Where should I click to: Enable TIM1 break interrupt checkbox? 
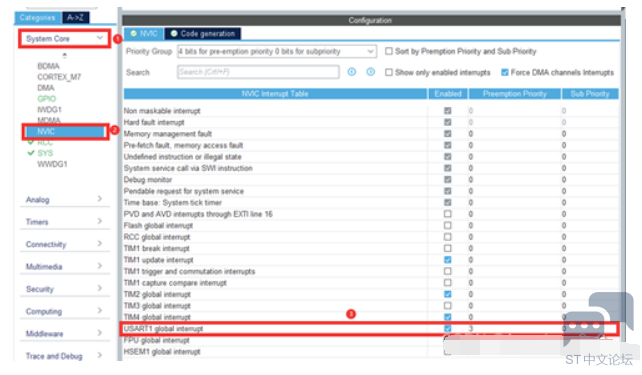[x=448, y=248]
